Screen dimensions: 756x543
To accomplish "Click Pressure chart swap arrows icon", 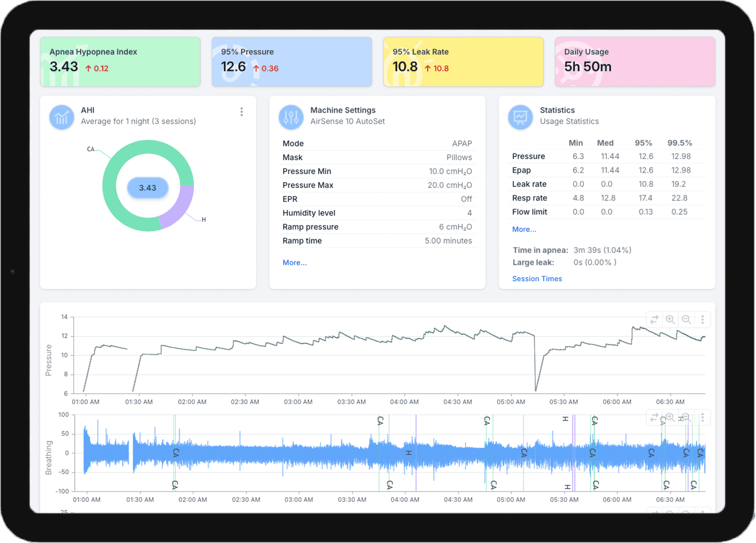I will click(x=654, y=320).
